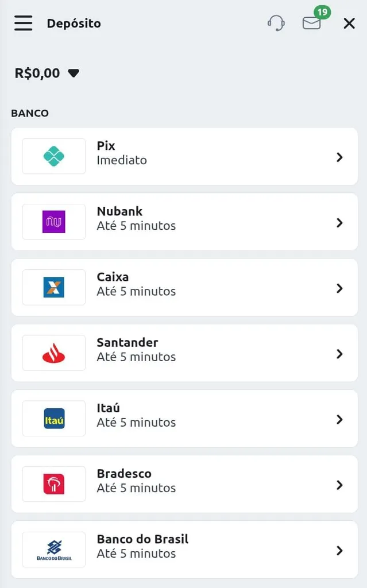Viewport: 367px width, 588px height.
Task: Open Nubank row chevron arrow
Action: [339, 222]
